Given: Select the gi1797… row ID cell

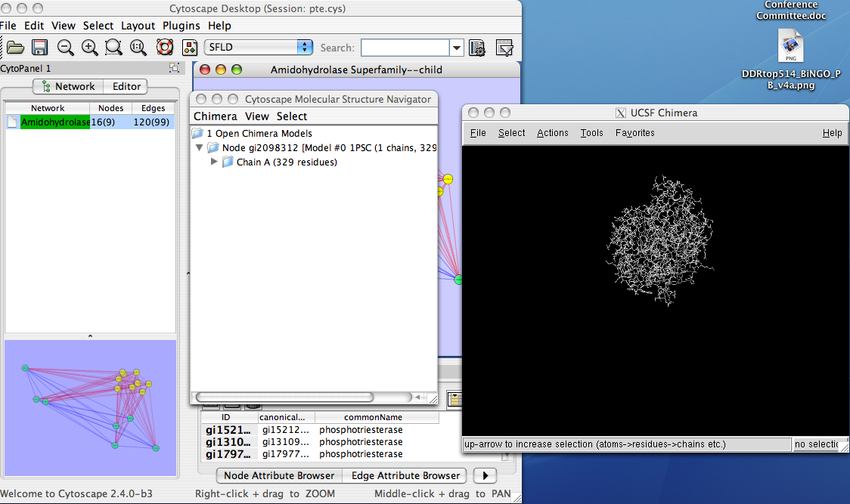Looking at the screenshot, I should point(228,453).
